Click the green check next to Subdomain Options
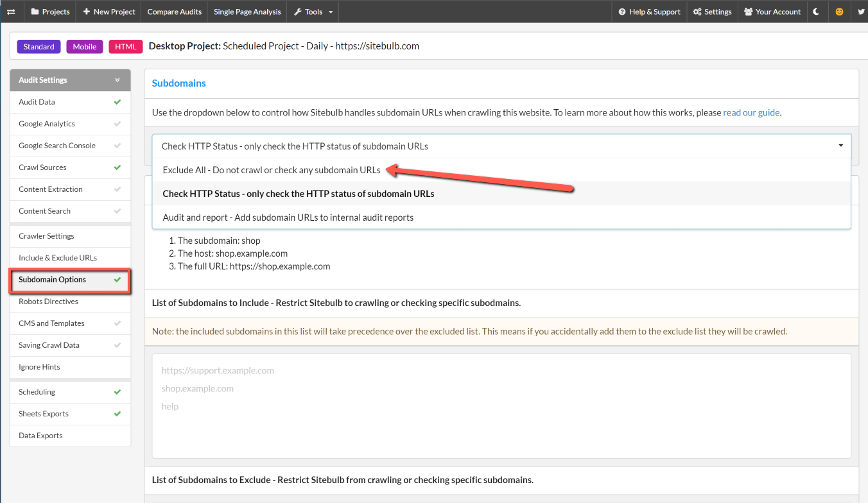Screen dimensions: 868x503 (117, 280)
